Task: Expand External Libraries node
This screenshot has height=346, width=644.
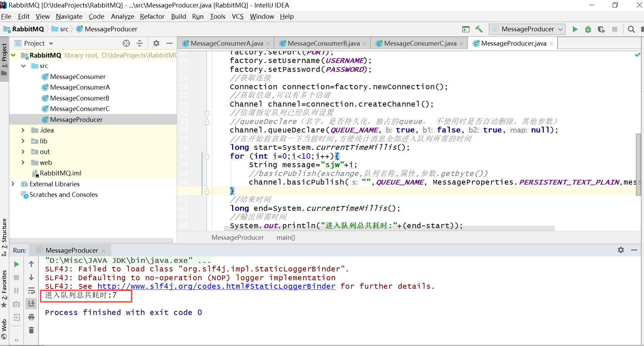Action: tap(13, 184)
